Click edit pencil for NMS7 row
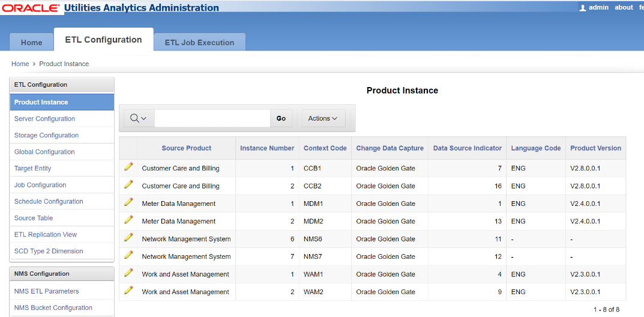This screenshot has width=644, height=317. coord(128,255)
